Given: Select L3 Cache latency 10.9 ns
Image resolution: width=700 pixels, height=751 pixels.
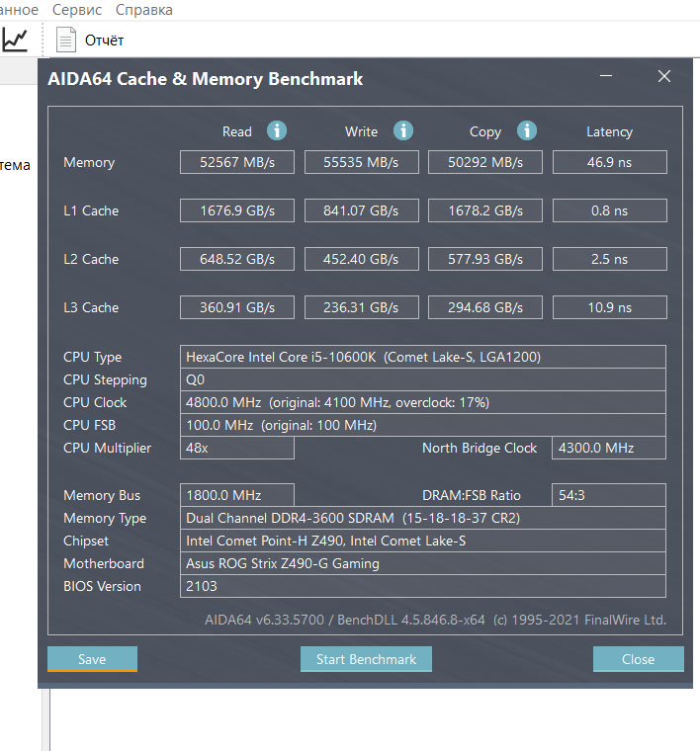Looking at the screenshot, I should click(x=609, y=307).
